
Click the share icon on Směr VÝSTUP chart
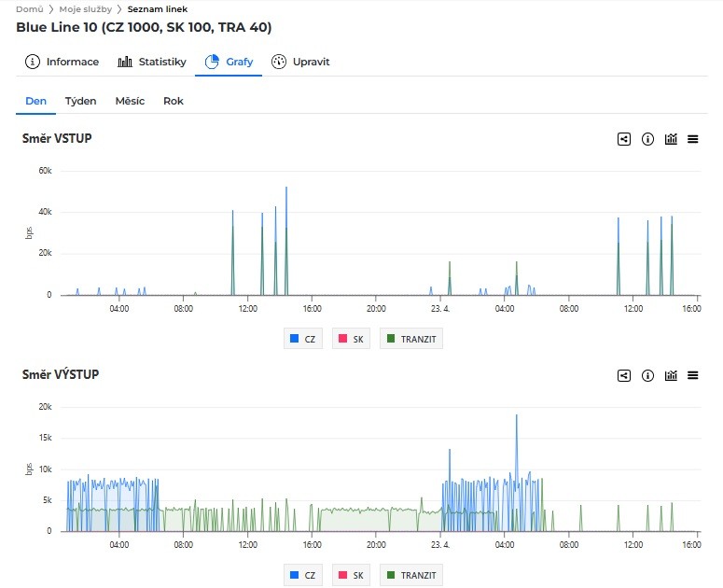pyautogui.click(x=624, y=375)
